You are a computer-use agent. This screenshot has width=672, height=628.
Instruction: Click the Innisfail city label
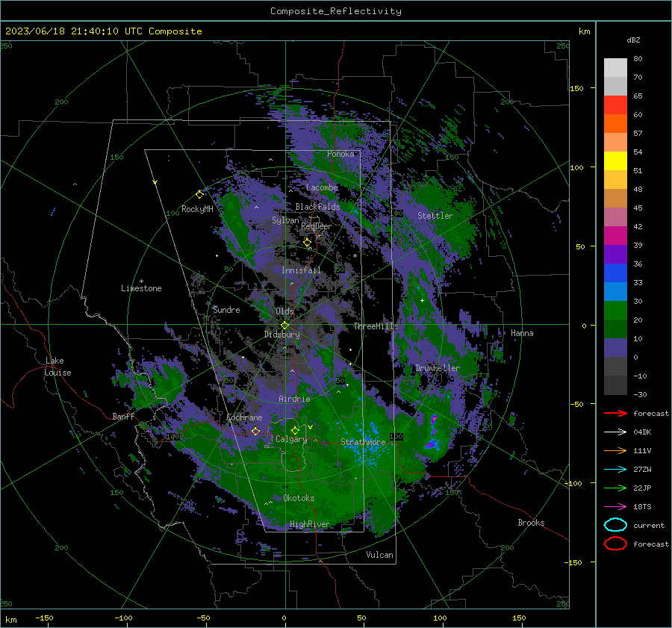tap(301, 270)
